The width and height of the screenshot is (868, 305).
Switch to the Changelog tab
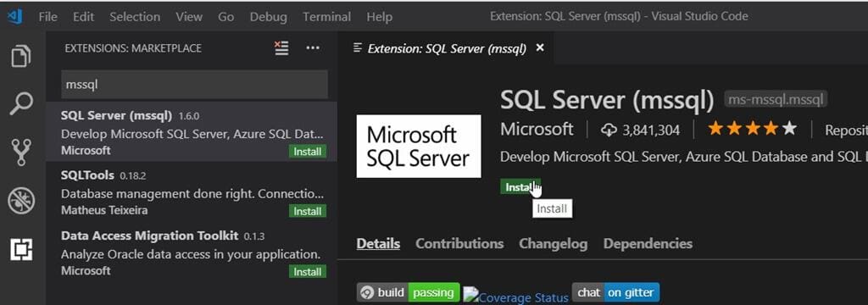[553, 243]
